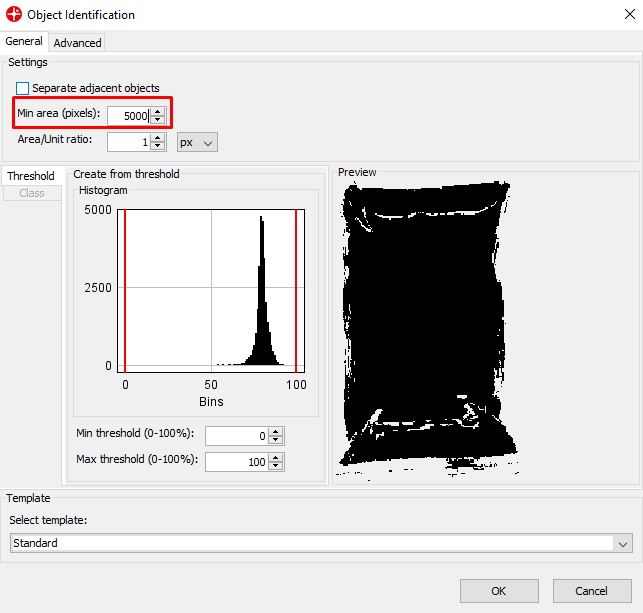Open the px unit dropdown
643x613 pixels.
click(197, 143)
